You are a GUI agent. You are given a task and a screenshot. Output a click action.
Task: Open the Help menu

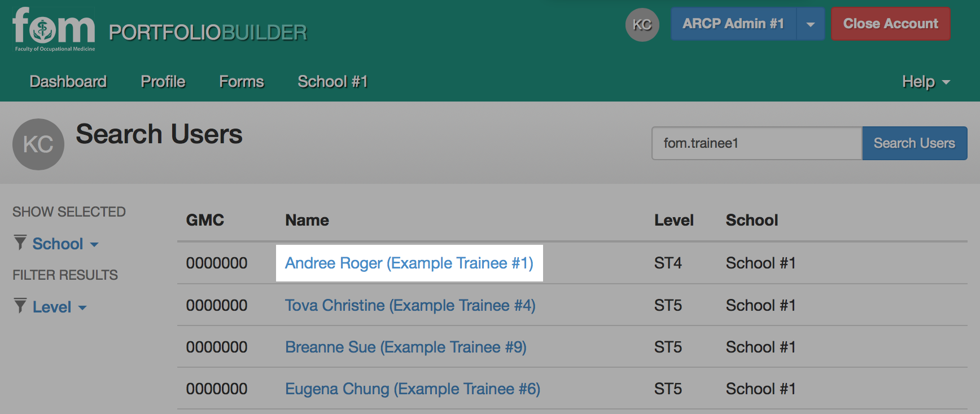(x=926, y=82)
